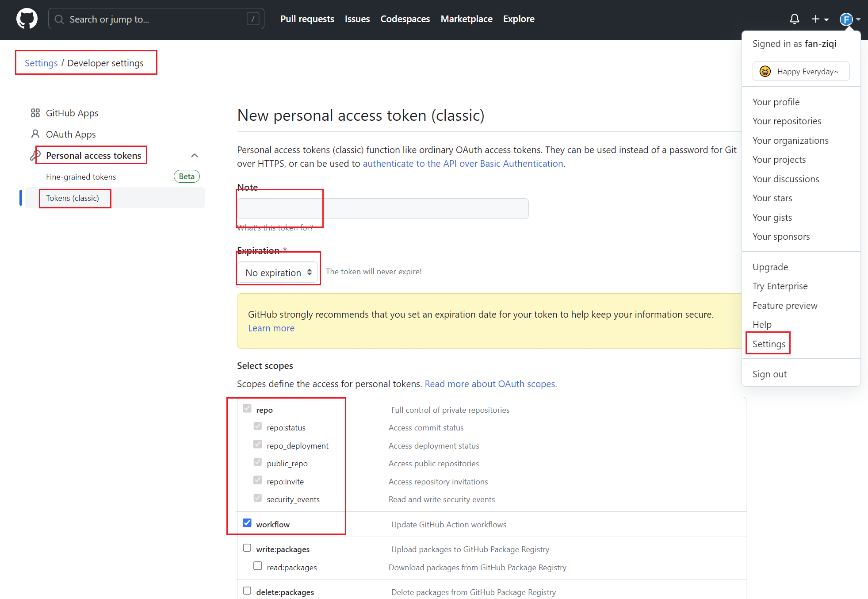Select Your sponsors from user menu
The height and width of the screenshot is (599, 868).
(781, 237)
